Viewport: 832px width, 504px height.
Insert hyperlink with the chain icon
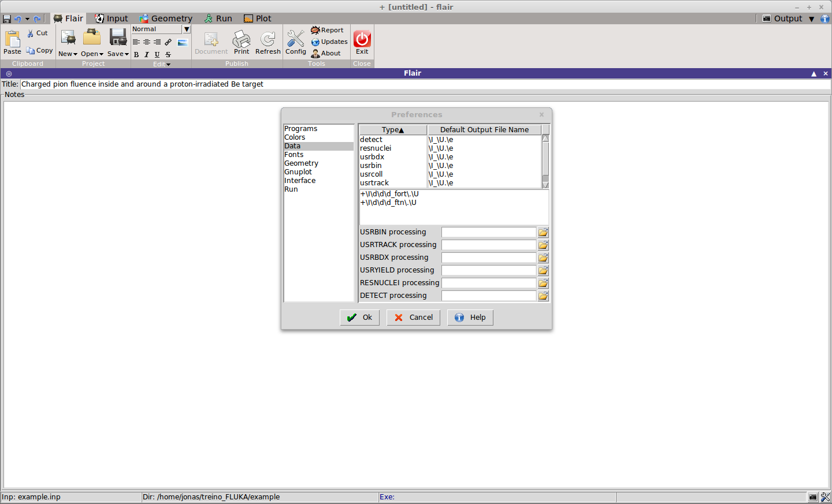(x=168, y=42)
